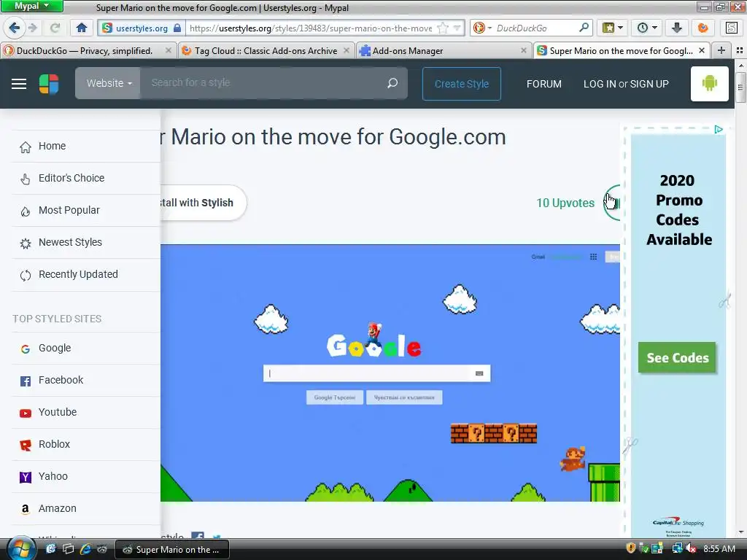The height and width of the screenshot is (560, 747).
Task: Select Amazon under Top Styled Sites
Action: (85, 508)
